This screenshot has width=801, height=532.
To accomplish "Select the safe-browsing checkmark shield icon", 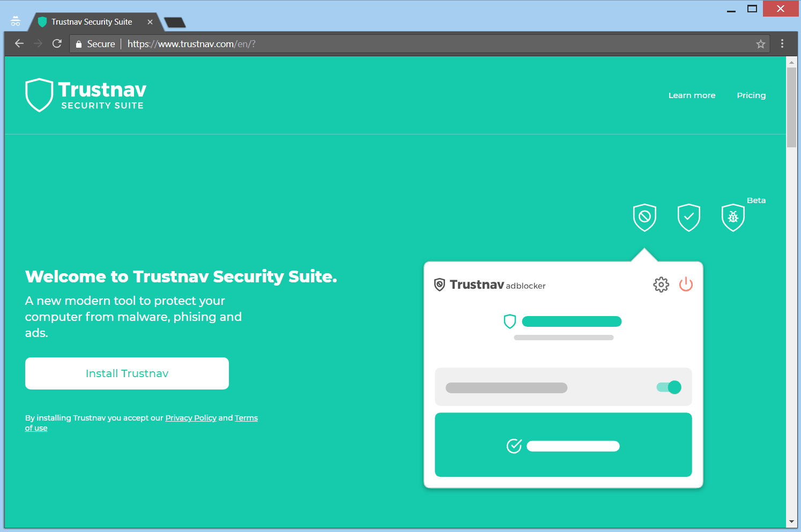I will (689, 217).
